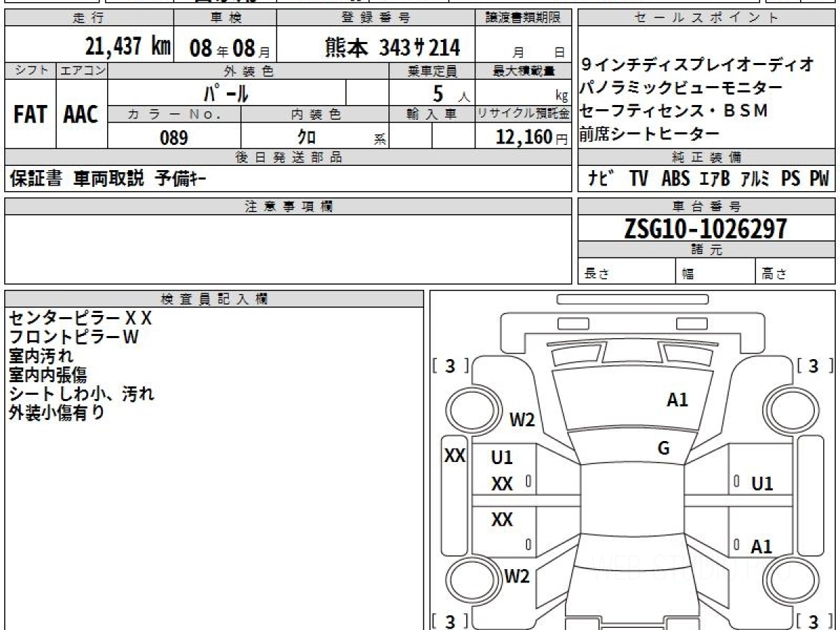The width and height of the screenshot is (840, 630).
Task: Click the ナビ equipment entry
Action: pyautogui.click(x=601, y=179)
